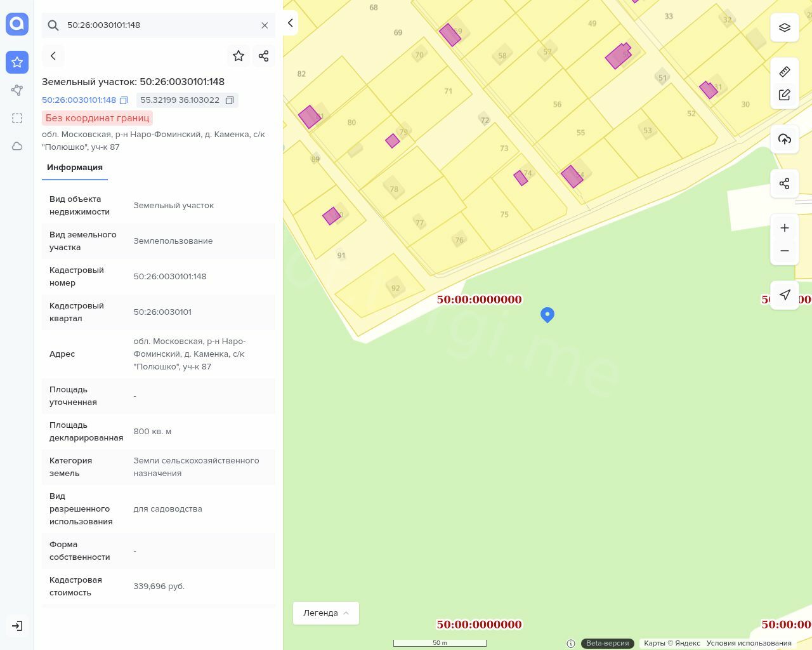Open Условия использования link

coord(749,643)
